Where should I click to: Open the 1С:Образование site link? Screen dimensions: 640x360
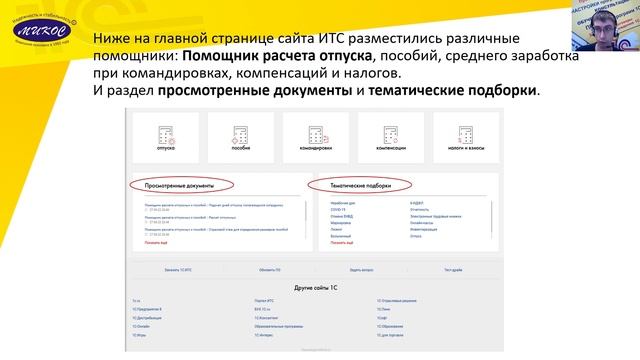[x=390, y=327]
